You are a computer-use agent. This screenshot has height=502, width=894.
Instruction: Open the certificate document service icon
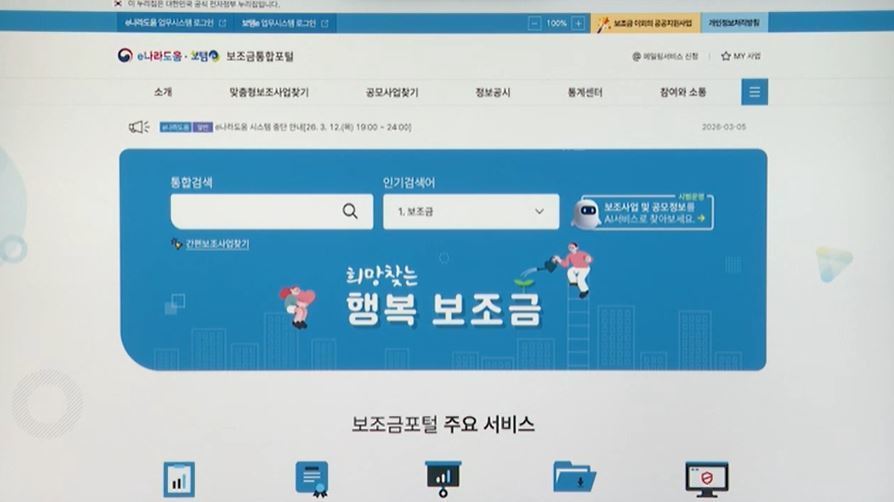312,479
